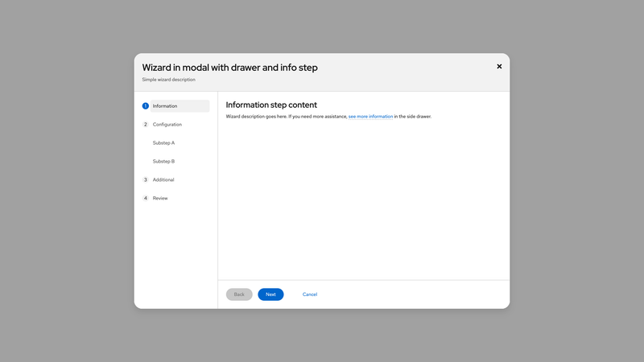Click the 'Information step content' heading
The width and height of the screenshot is (644, 362).
click(271, 105)
